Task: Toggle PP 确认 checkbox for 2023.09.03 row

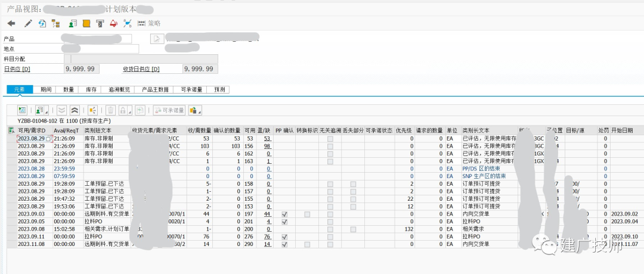Action: point(284,214)
